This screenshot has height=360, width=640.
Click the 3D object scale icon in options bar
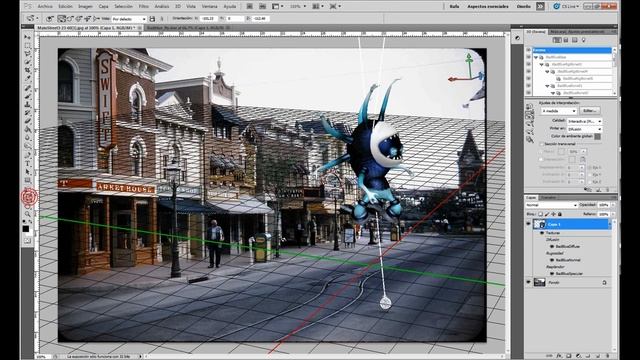point(96,19)
